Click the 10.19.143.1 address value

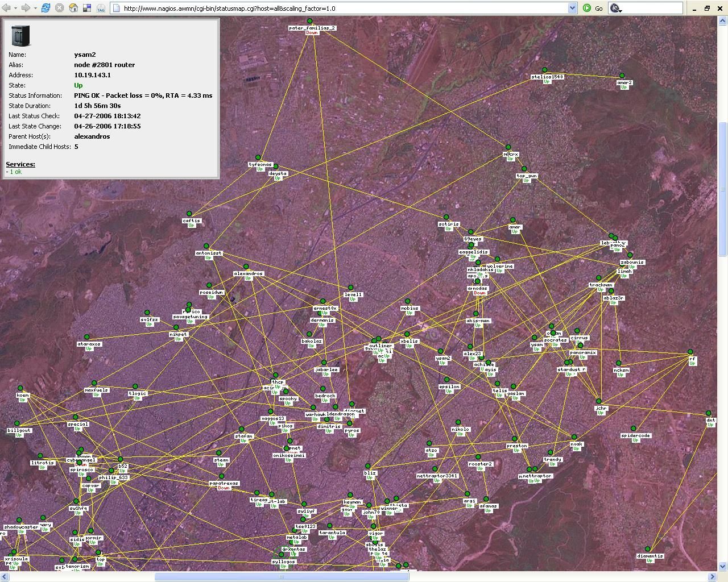pyautogui.click(x=92, y=75)
